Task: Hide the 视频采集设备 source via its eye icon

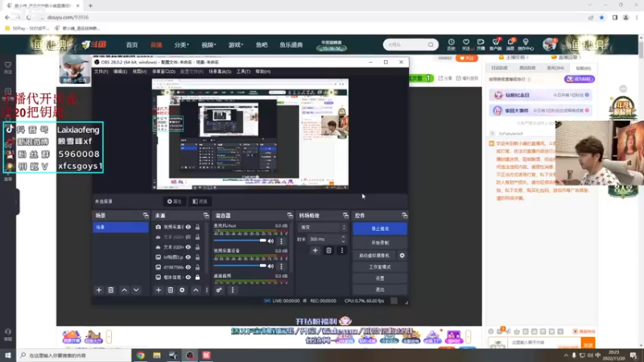Action: 188,227
